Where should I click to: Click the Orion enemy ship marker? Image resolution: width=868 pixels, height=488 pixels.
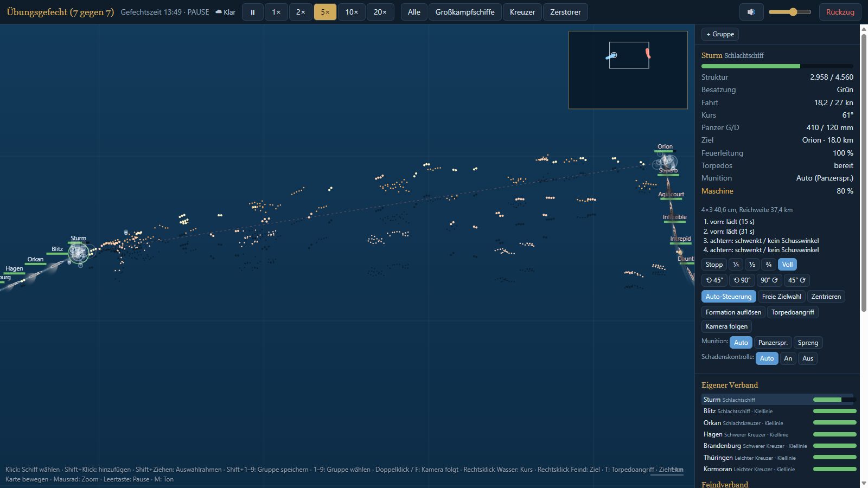[666, 160]
